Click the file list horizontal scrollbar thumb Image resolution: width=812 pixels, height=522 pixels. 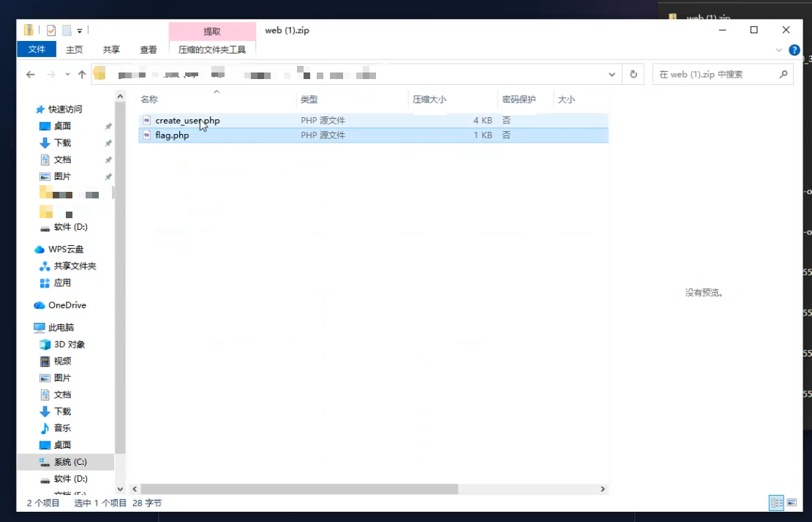point(299,489)
